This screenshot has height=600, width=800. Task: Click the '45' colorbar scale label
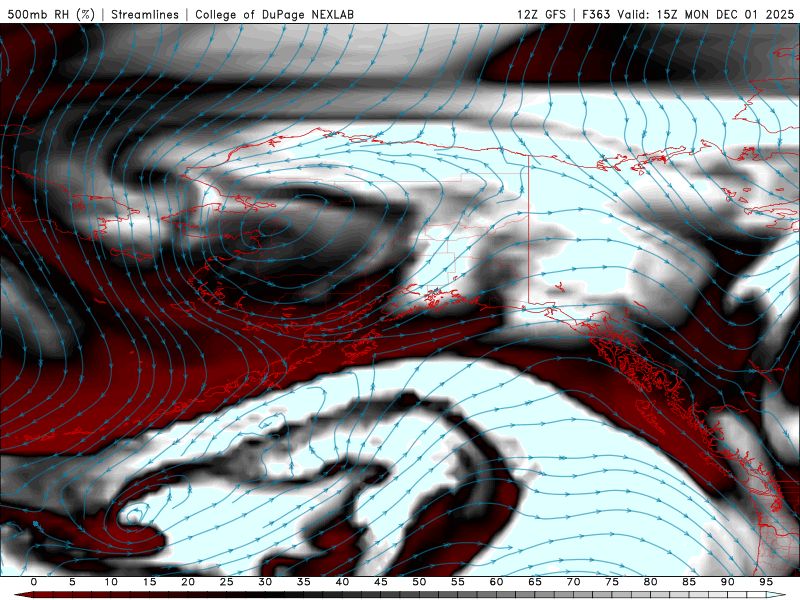[x=380, y=582]
